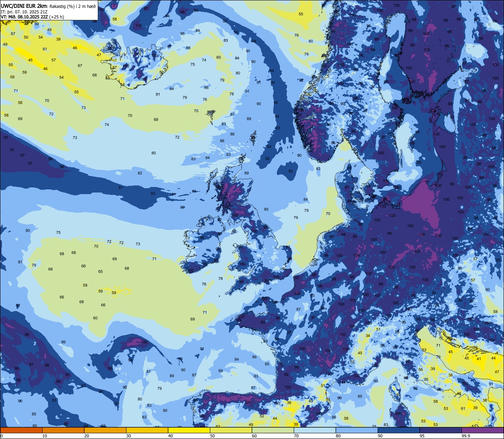Click the Rakastig (%) í 2 m hæð label

pyautogui.click(x=72, y=6)
